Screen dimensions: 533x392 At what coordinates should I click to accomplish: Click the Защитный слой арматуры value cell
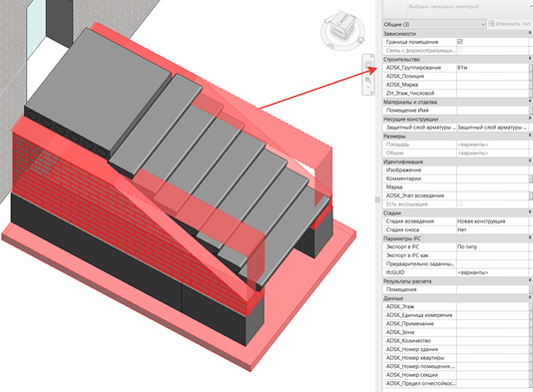tap(492, 127)
